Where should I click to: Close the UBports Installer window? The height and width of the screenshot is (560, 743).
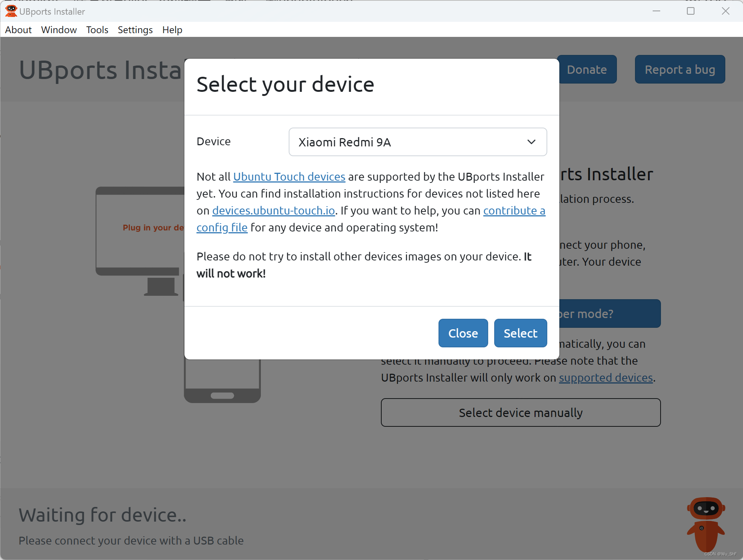(726, 11)
